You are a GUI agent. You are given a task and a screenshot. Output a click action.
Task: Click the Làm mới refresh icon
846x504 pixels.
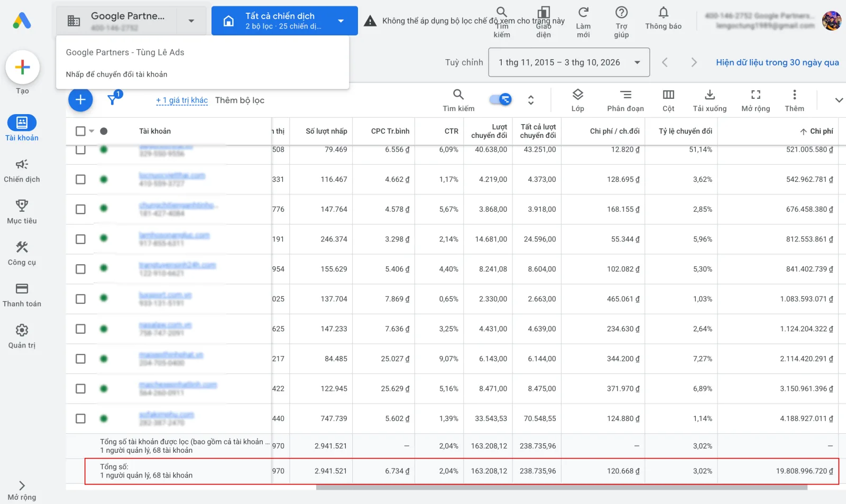pos(583,12)
